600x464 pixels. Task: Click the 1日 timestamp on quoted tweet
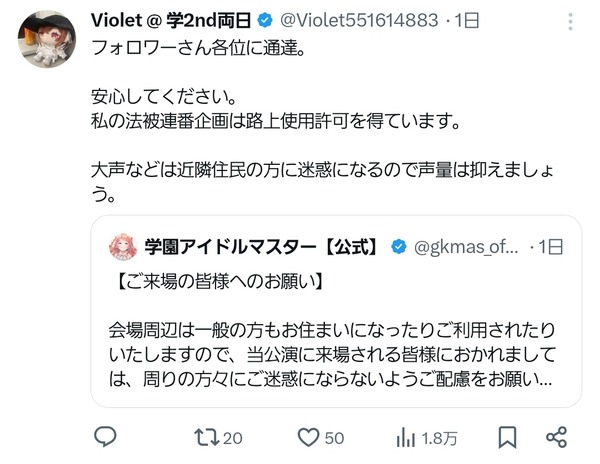click(x=551, y=247)
